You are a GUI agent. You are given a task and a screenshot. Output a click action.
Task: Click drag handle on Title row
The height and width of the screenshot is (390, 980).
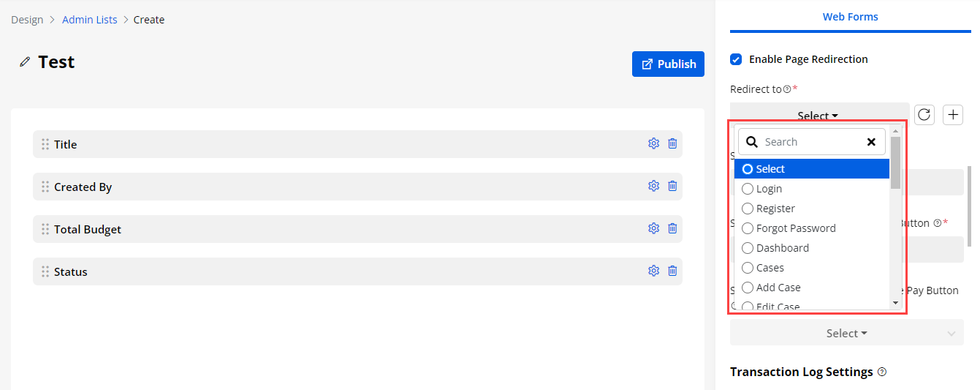pos(45,144)
